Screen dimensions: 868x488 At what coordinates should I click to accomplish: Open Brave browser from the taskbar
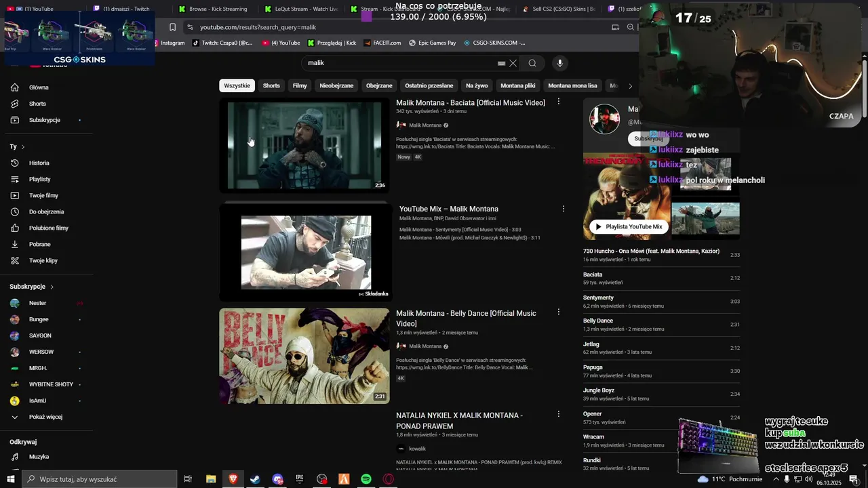tap(233, 479)
